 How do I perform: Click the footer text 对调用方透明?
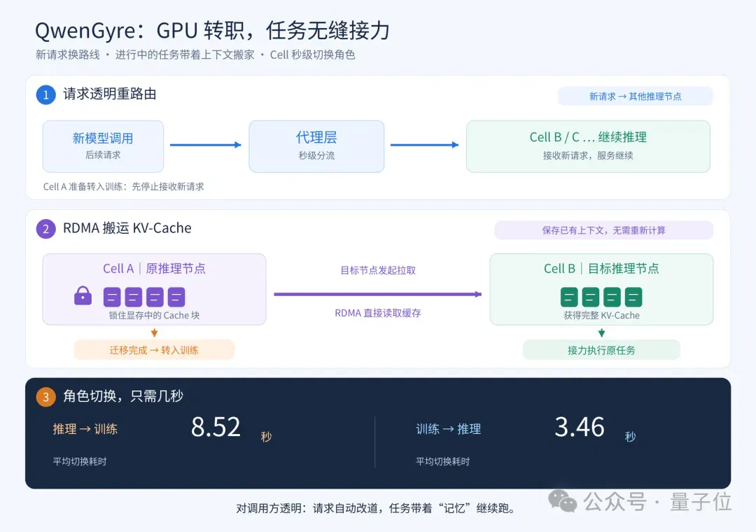pos(269,508)
